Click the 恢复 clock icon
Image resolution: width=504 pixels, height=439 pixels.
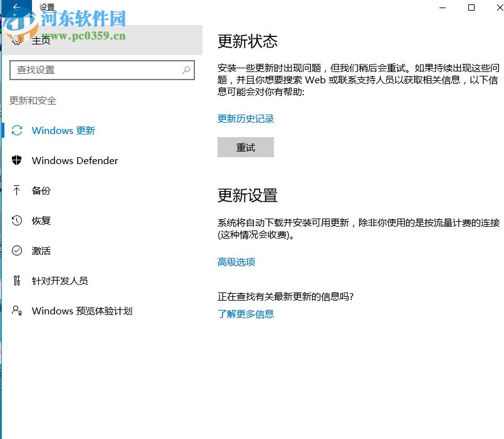(18, 220)
